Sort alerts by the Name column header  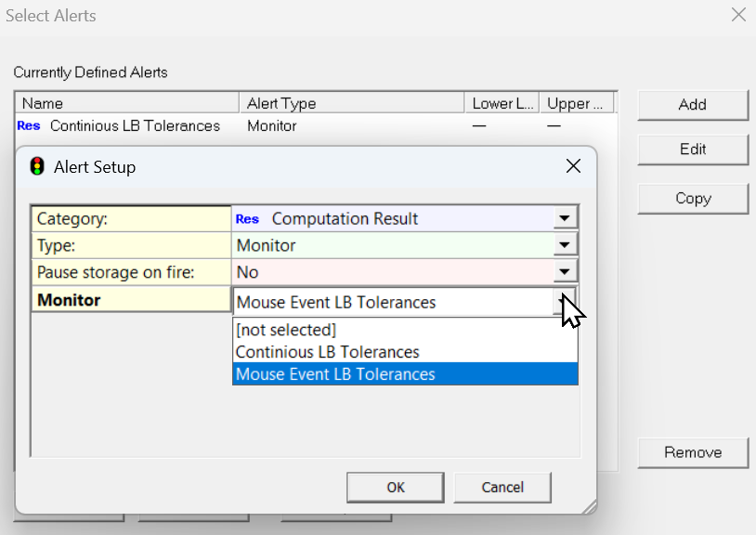pos(127,103)
